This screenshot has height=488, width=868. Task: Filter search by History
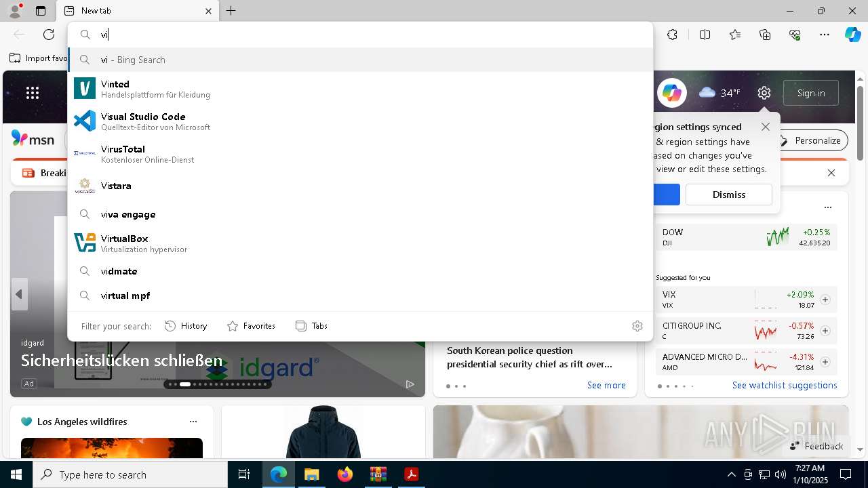coord(186,326)
